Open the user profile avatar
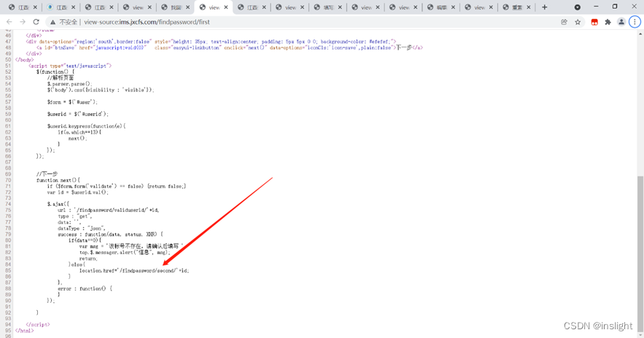 click(621, 22)
